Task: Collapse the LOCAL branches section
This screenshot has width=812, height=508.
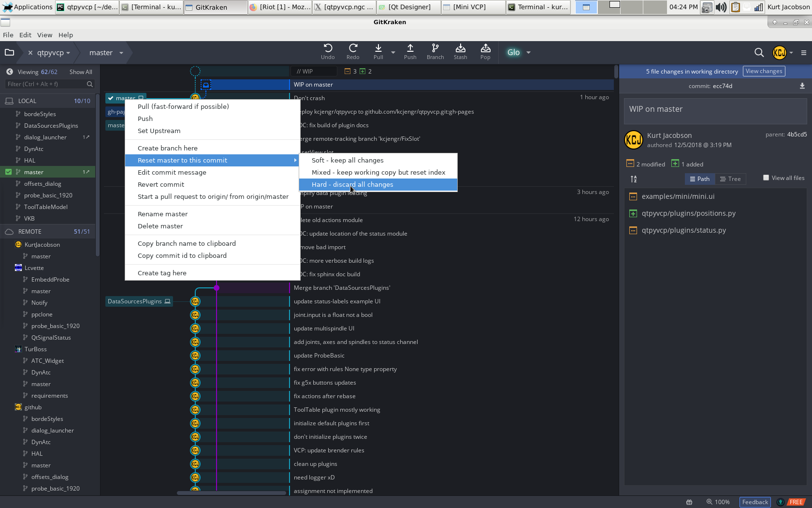Action: coord(48,101)
